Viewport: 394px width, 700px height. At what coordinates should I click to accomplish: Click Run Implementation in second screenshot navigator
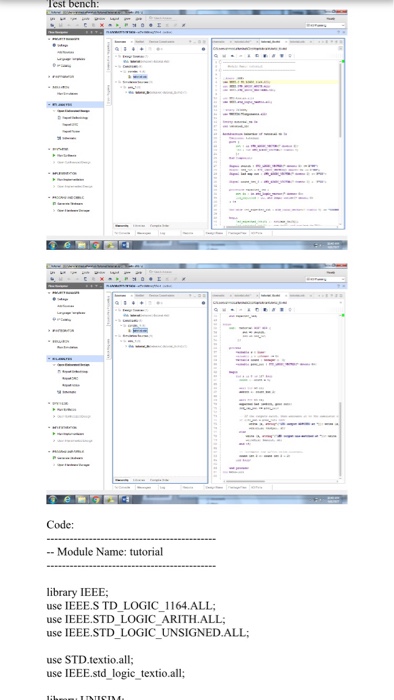[70, 434]
